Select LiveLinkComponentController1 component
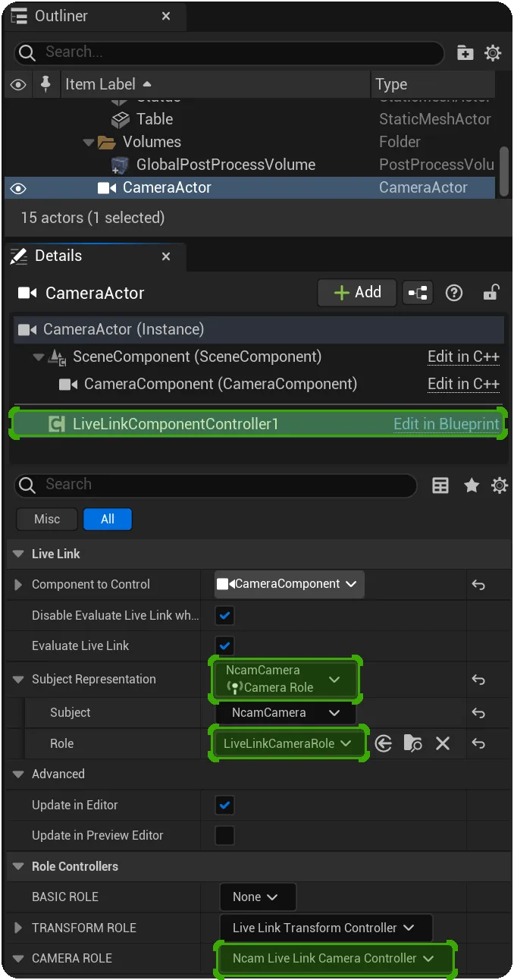Viewport: 514px width, 980px height. 259,424
